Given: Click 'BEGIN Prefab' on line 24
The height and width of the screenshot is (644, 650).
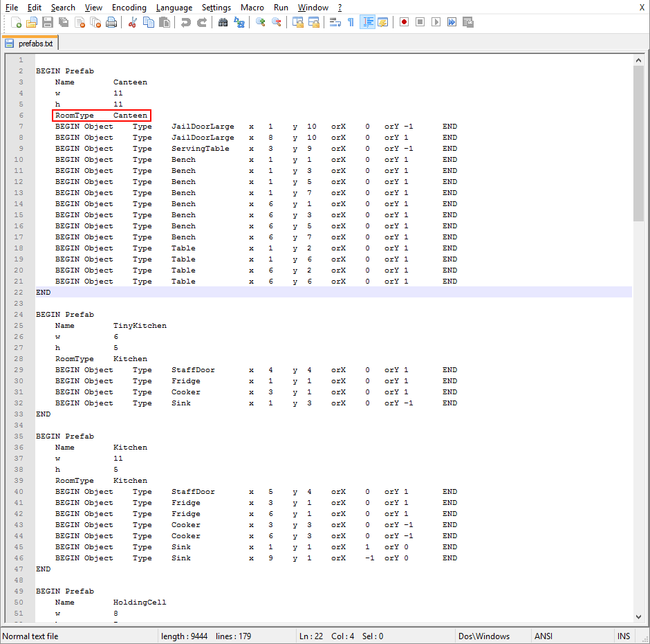Looking at the screenshot, I should click(65, 314).
